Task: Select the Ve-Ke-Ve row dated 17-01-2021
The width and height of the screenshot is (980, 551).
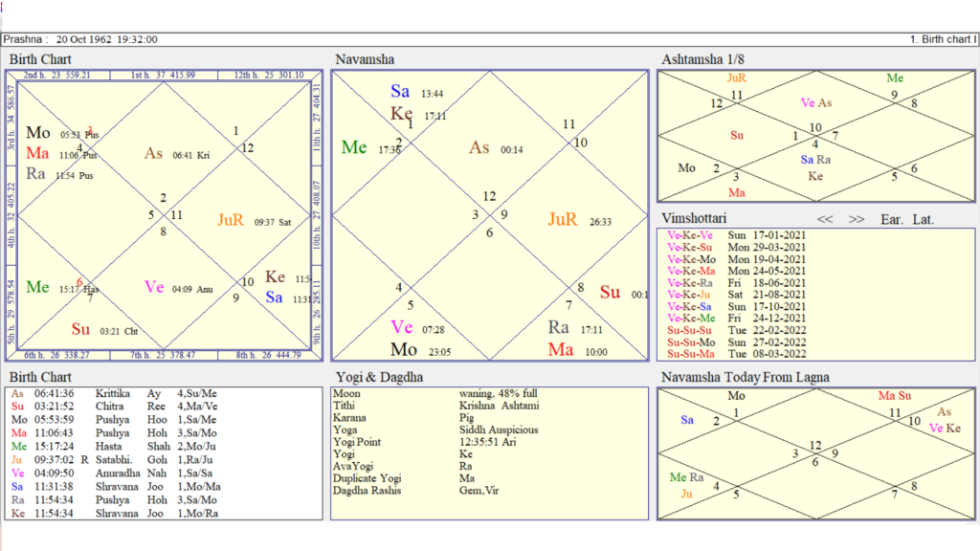Action: [736, 235]
